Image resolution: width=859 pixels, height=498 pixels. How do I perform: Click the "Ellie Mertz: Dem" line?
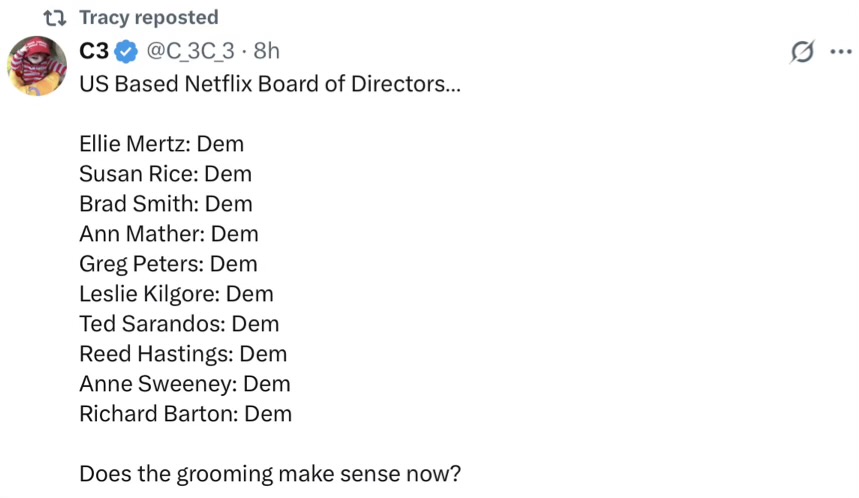pos(161,144)
